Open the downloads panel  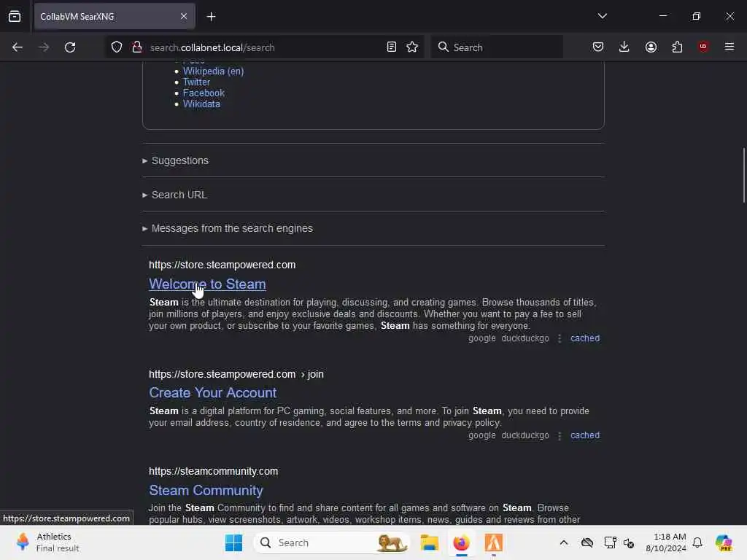624,47
